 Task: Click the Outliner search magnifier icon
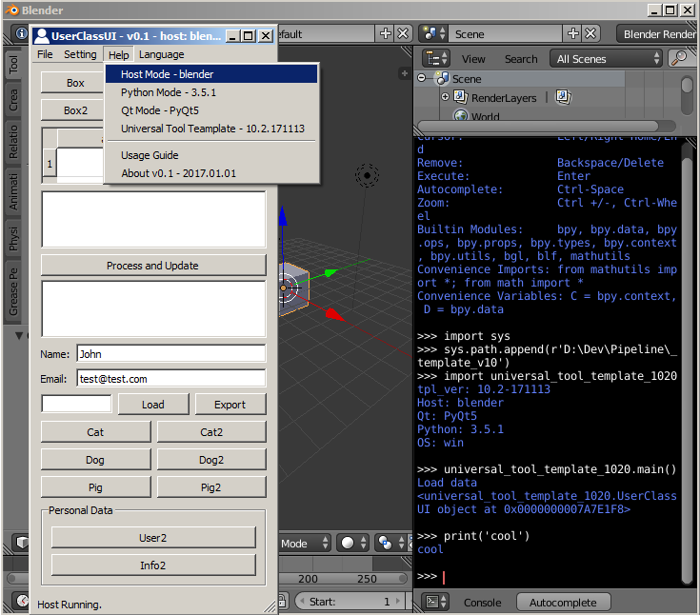click(680, 58)
